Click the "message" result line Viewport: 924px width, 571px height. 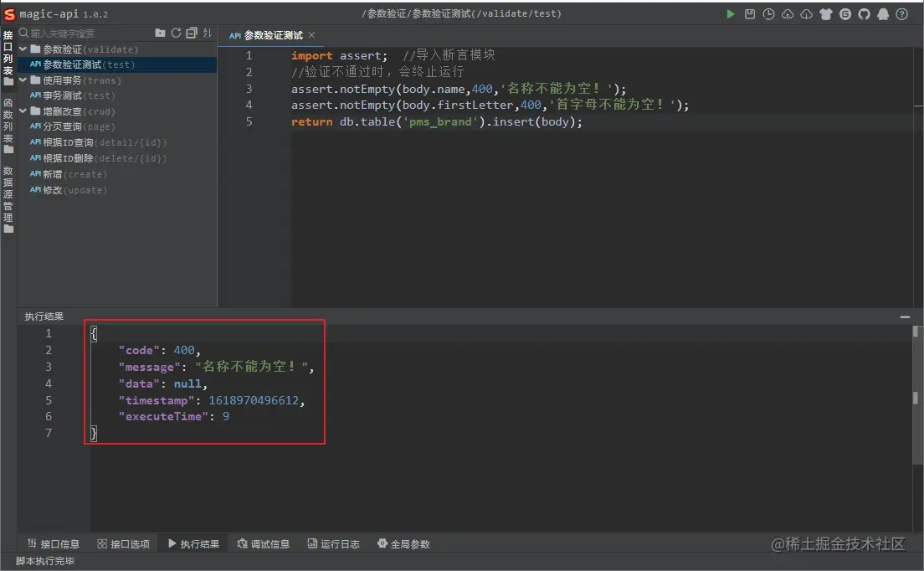(216, 367)
